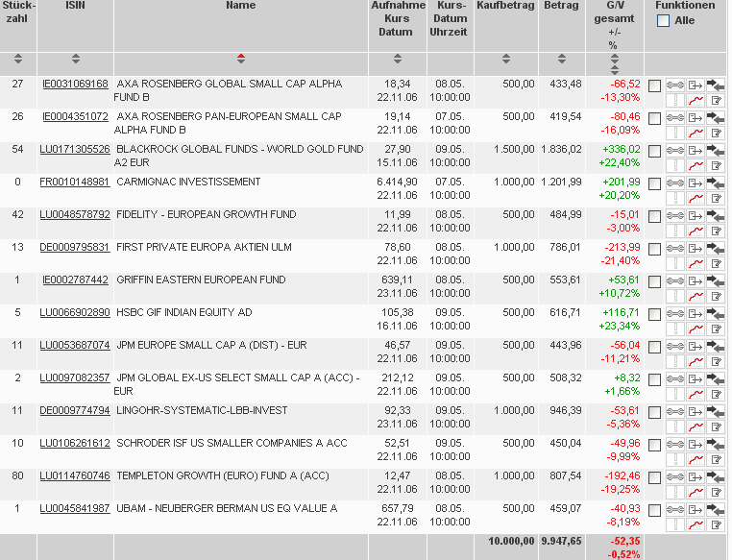The image size is (732, 560).
Task: Select checkbox for UBAM Neuberger Berman row
Action: click(x=654, y=511)
